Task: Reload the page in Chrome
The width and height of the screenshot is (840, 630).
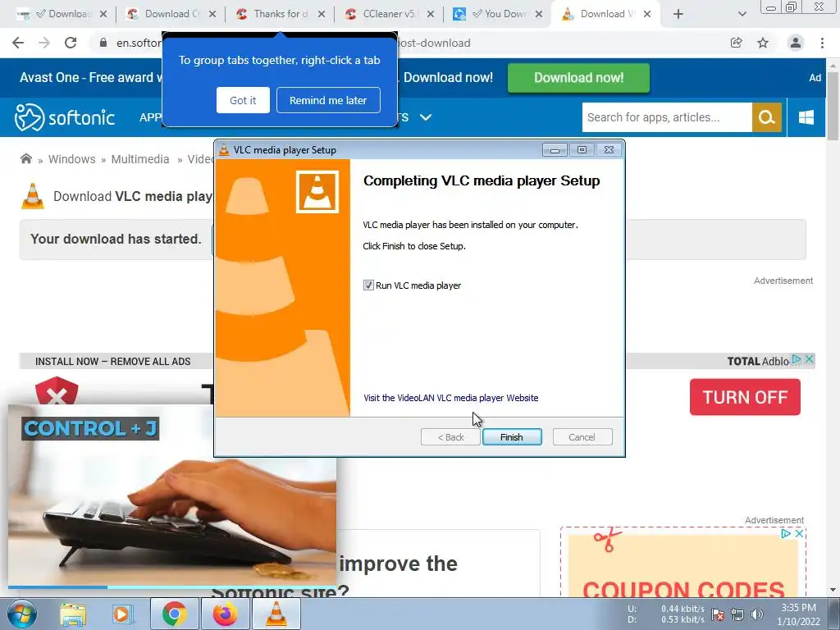Action: pos(71,43)
